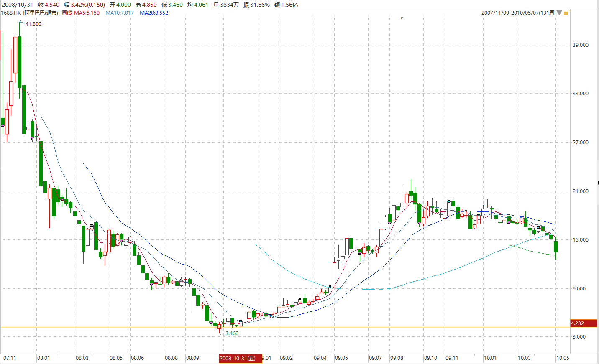
Task: Click the 阿里巴巴(退市) stock name
Action: 41,13
